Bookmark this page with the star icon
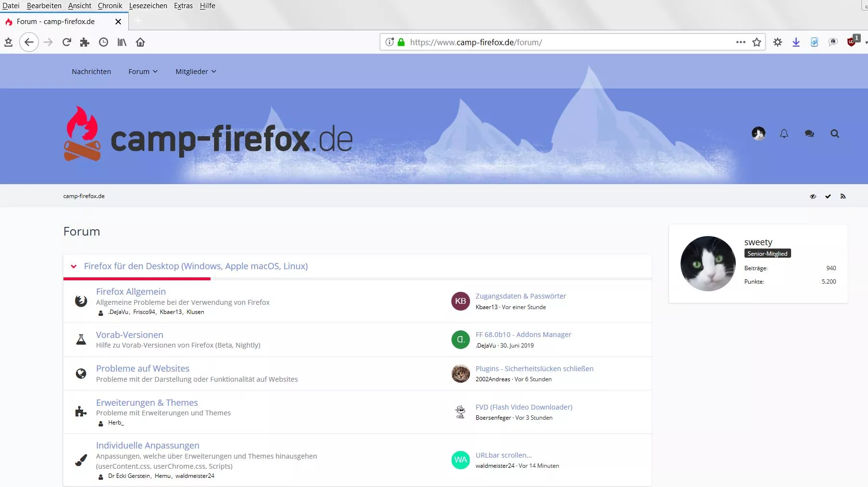The height and width of the screenshot is (487, 868). 757,42
